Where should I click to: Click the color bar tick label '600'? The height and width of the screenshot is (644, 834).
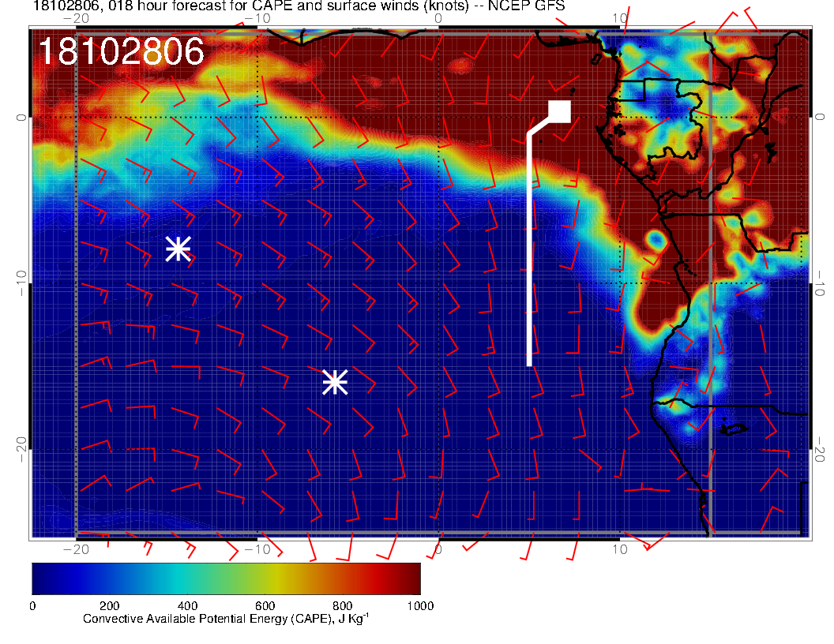point(265,606)
